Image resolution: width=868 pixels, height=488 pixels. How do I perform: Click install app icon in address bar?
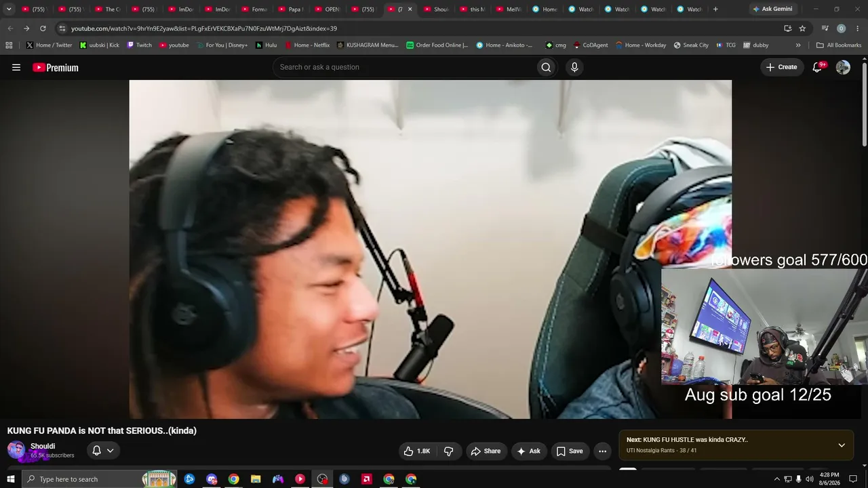tap(787, 28)
